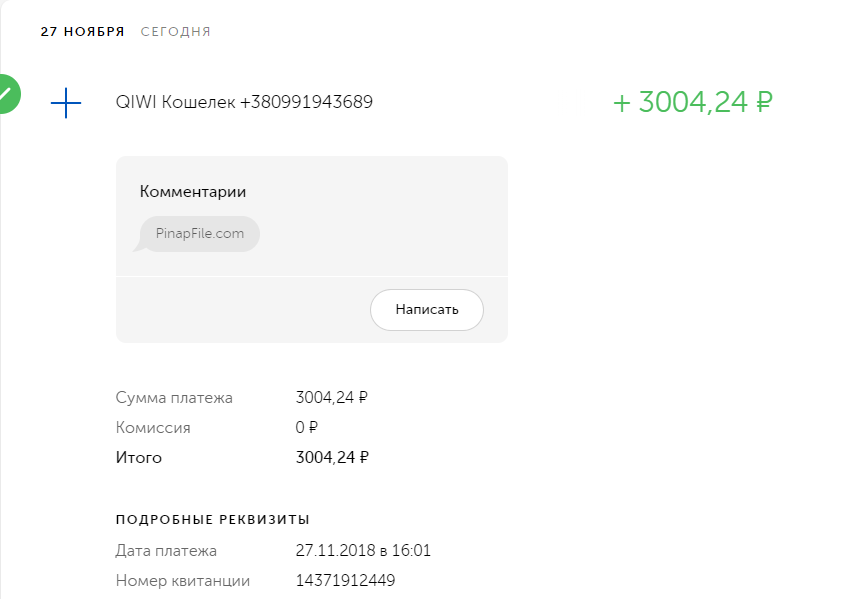Click the PinapFile.com comment bubble

click(x=199, y=234)
